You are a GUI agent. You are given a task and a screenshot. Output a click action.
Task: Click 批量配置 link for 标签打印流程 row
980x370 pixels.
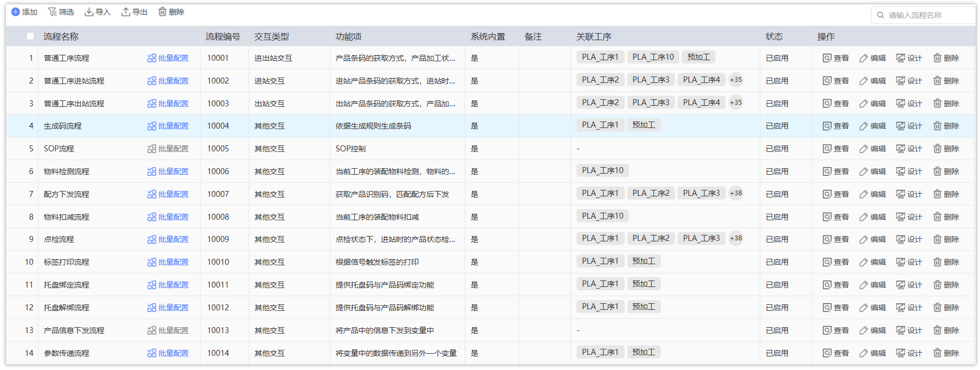pos(173,262)
